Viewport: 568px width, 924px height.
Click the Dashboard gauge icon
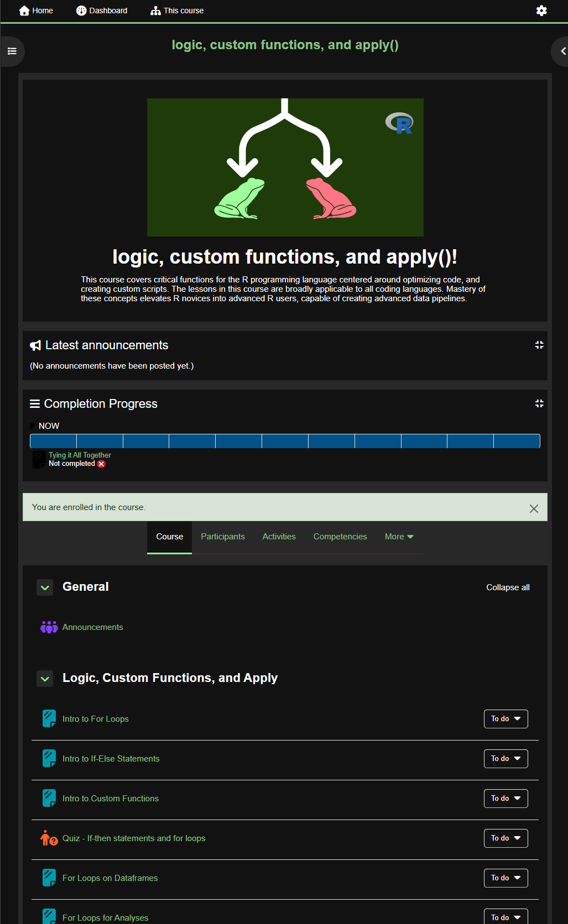[x=81, y=11]
